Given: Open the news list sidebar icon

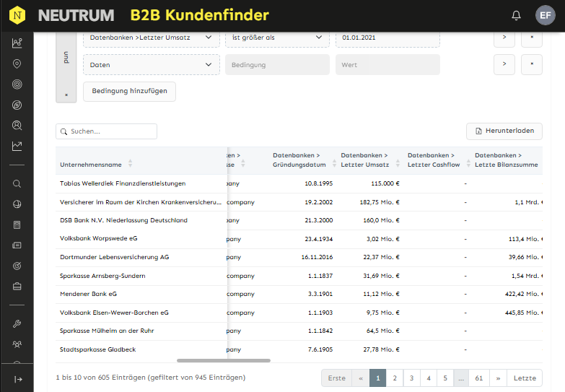Looking at the screenshot, I should click(17, 245).
